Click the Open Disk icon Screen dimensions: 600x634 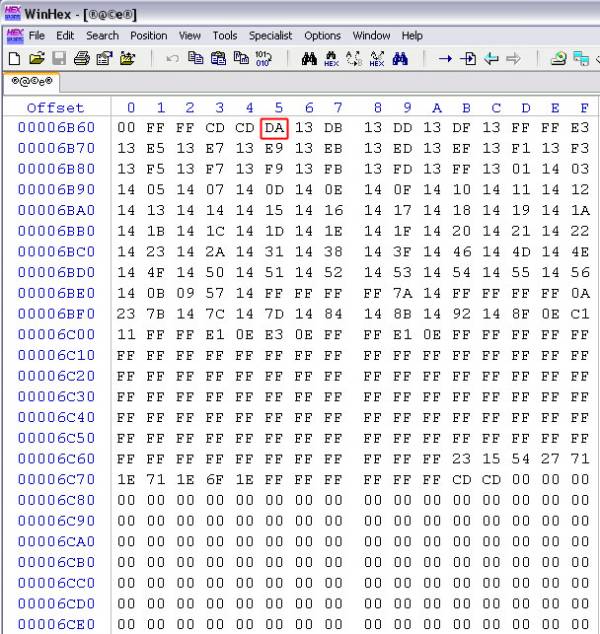(x=559, y=59)
